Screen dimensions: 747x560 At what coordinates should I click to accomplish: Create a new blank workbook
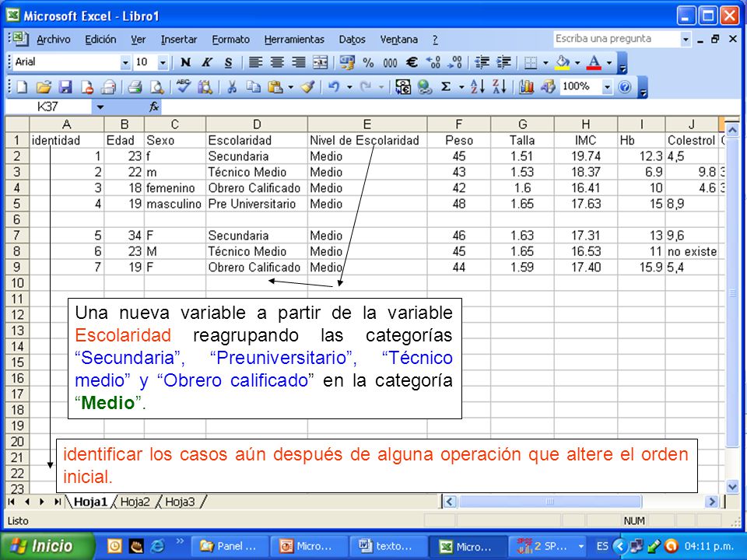coord(22,87)
